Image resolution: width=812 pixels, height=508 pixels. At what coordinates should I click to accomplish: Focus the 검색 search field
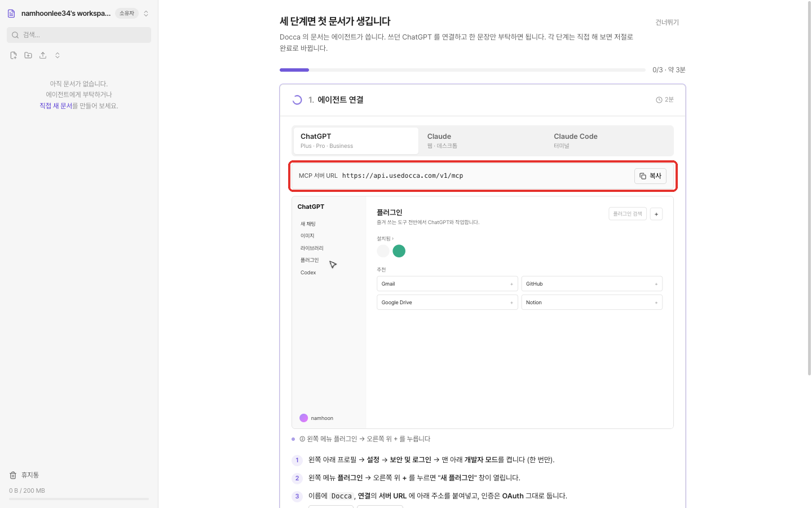pos(79,35)
